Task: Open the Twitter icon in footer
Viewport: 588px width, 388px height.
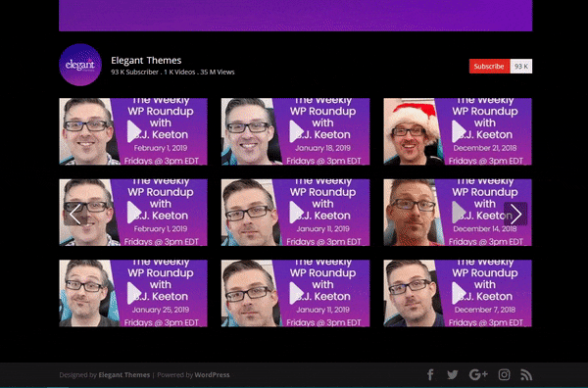Action: tap(453, 374)
